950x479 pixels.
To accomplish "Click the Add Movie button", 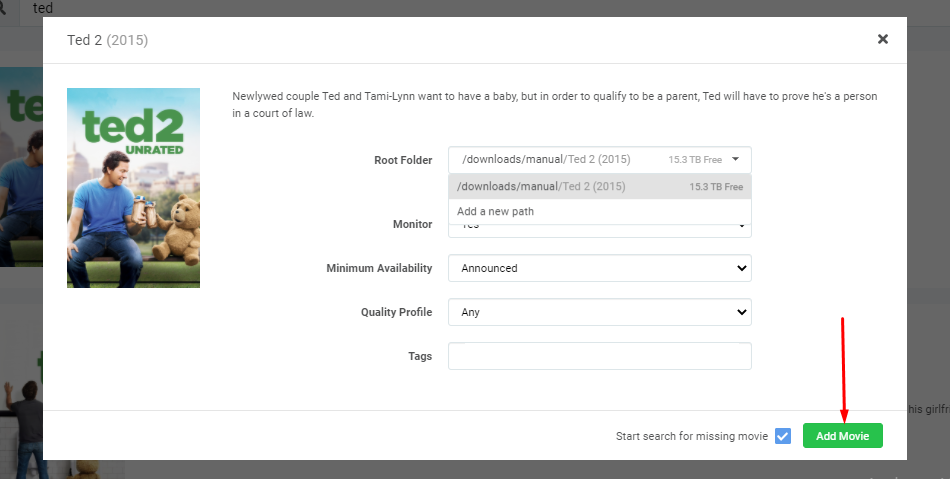I will coord(842,436).
